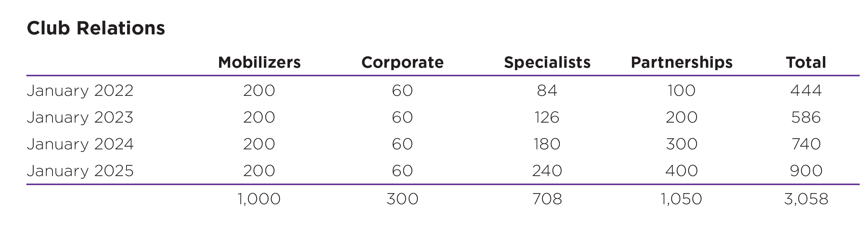Select the Specialists column sum 708

pyautogui.click(x=547, y=199)
